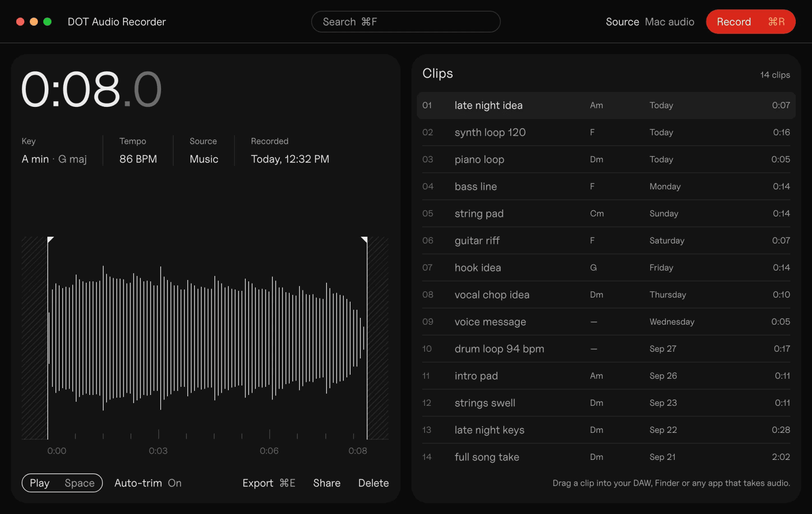Delete the current clip

374,483
